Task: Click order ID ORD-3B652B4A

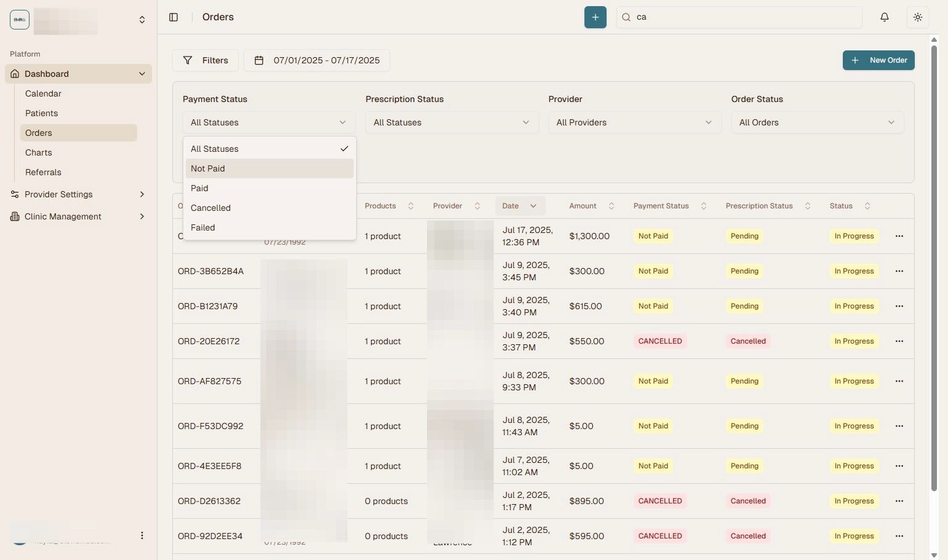Action: (210, 271)
